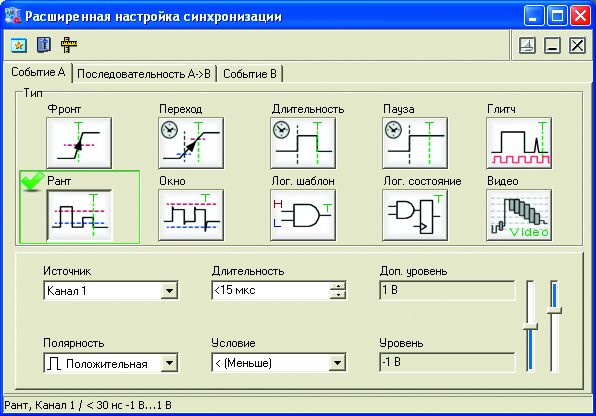Select the Длительность pulse width trigger icon

pos(303,143)
